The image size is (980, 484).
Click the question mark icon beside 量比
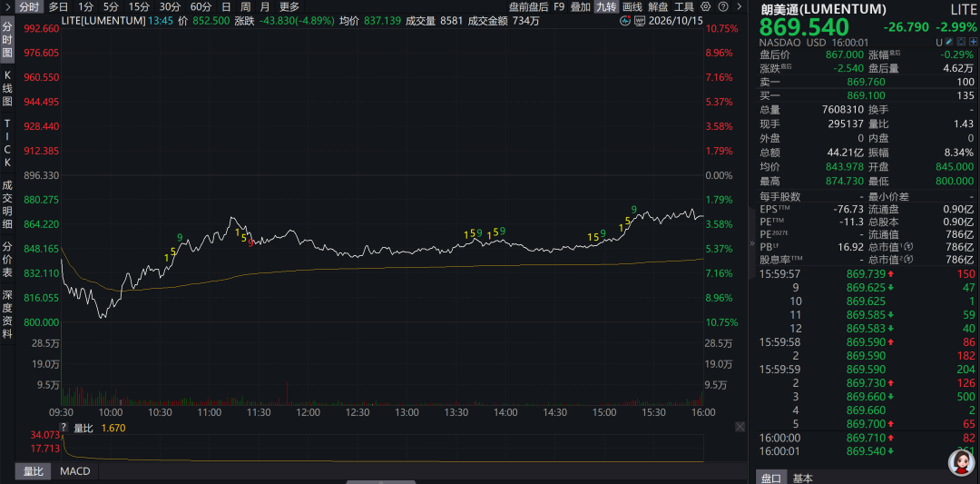point(64,429)
